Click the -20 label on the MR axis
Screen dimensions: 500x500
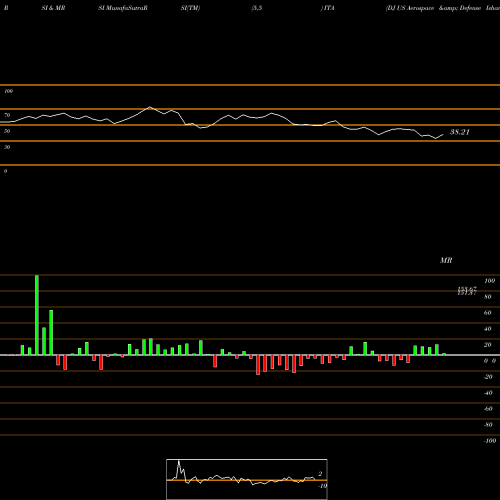(x=488, y=377)
